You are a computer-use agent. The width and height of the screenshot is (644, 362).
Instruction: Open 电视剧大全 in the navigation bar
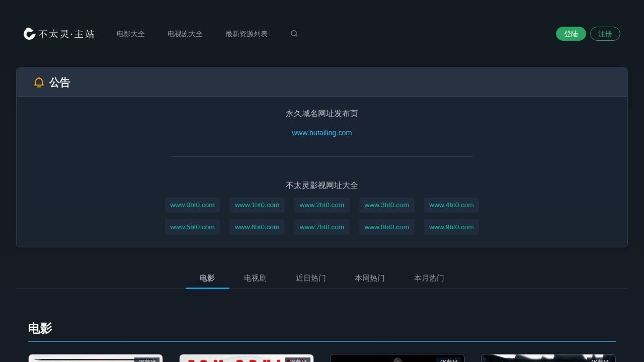[x=185, y=34]
